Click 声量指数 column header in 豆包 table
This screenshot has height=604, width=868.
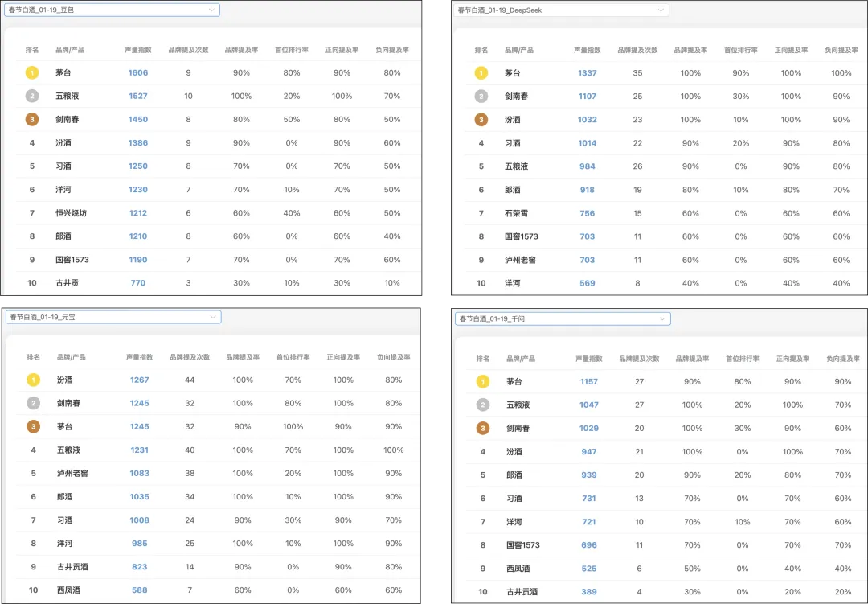138,50
